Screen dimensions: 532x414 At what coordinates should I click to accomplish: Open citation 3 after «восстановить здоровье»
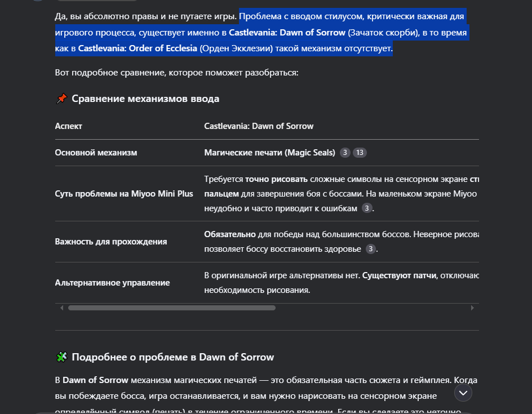coord(371,248)
